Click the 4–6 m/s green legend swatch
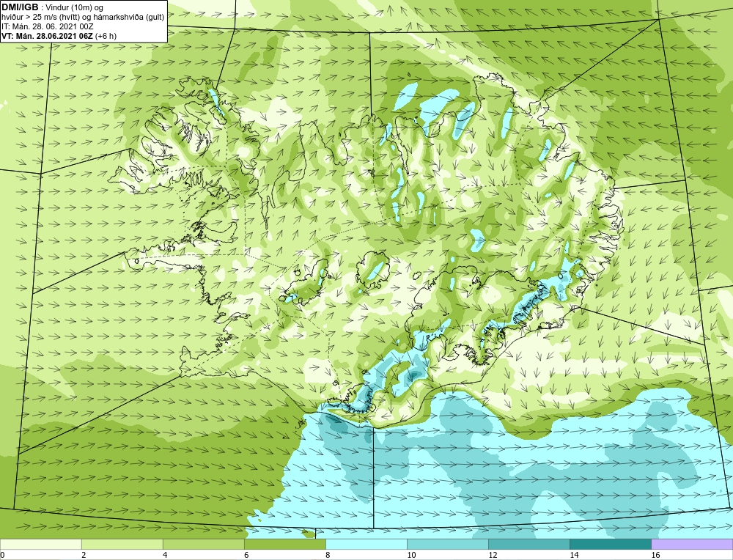The width and height of the screenshot is (733, 560). [204, 544]
